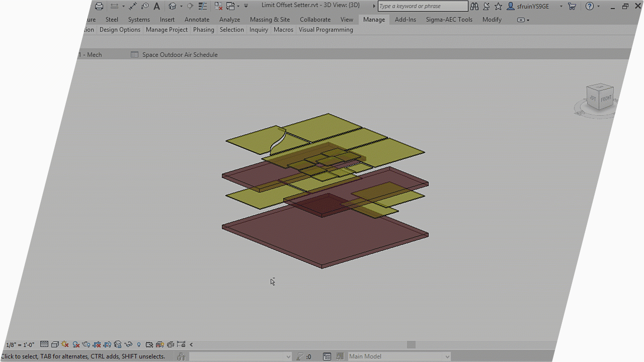Click the Measure Between Two References icon
644x362 pixels.
[x=114, y=6]
